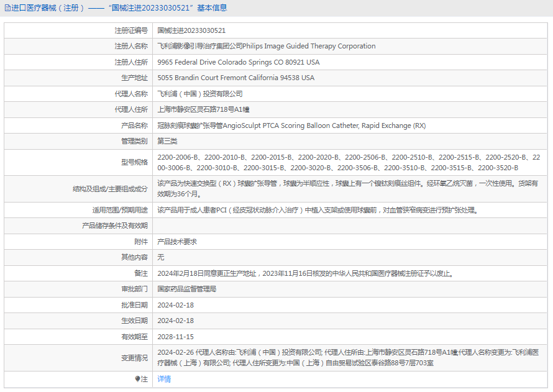
Task: Select the 结构及组成/主要组成成分 label
Action: coord(110,189)
